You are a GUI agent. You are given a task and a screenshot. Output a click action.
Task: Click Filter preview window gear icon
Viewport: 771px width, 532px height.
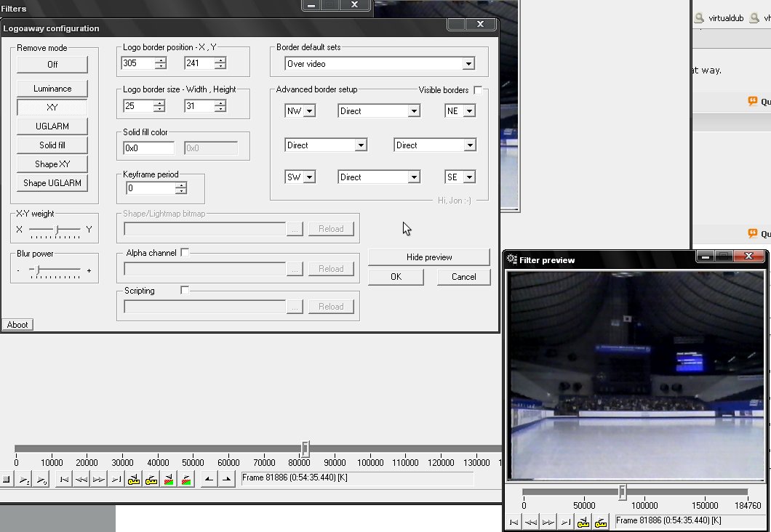point(512,259)
